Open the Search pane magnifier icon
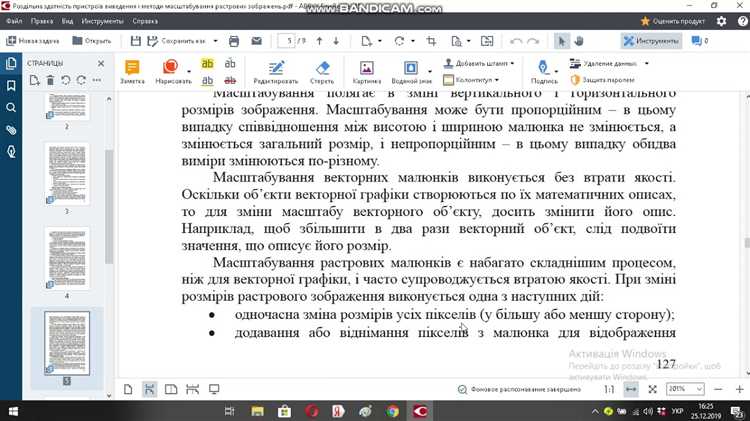This screenshot has height=421, width=750. [11, 108]
